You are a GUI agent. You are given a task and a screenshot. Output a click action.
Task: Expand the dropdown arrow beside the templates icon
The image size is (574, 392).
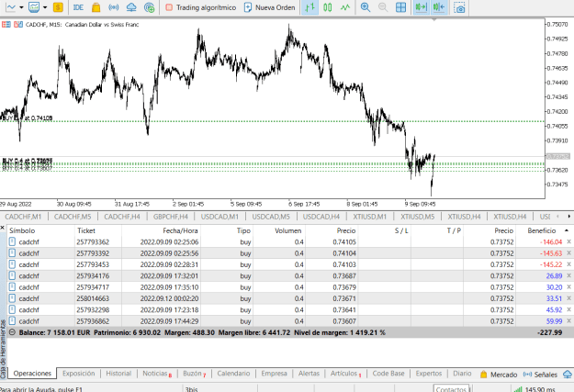45,7
